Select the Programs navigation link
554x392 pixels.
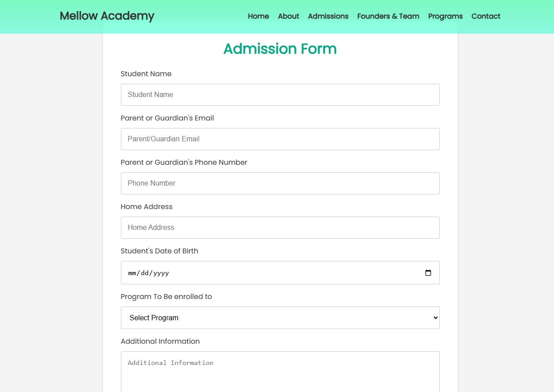(x=445, y=16)
